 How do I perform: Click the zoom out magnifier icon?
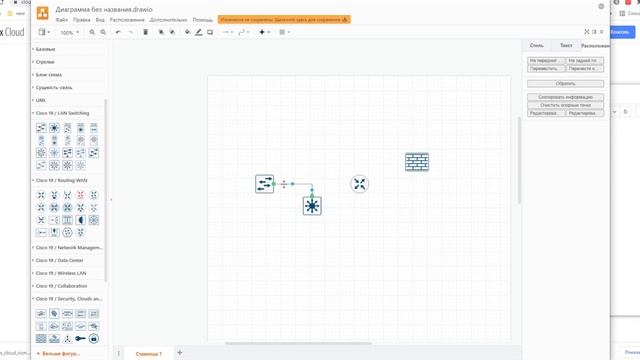pyautogui.click(x=103, y=32)
